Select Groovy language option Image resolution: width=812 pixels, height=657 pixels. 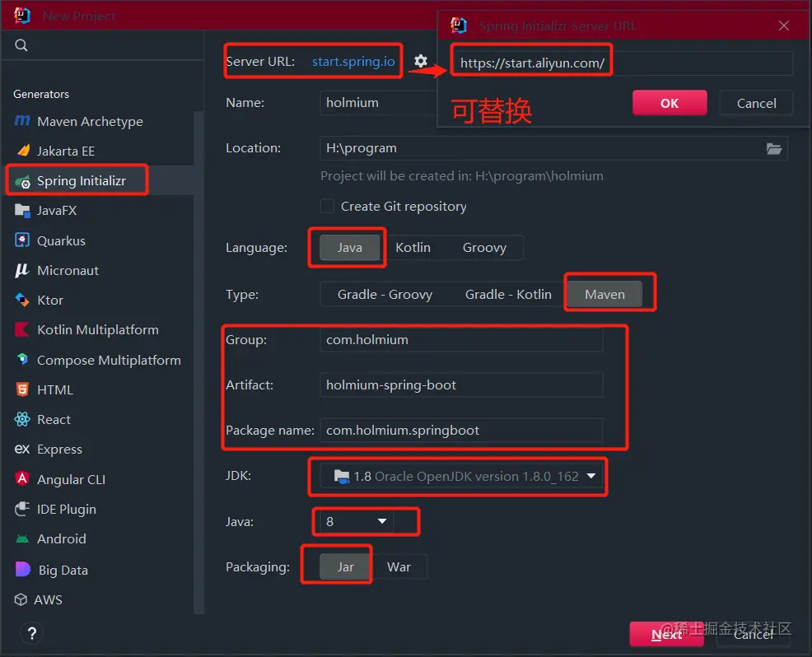click(x=484, y=248)
